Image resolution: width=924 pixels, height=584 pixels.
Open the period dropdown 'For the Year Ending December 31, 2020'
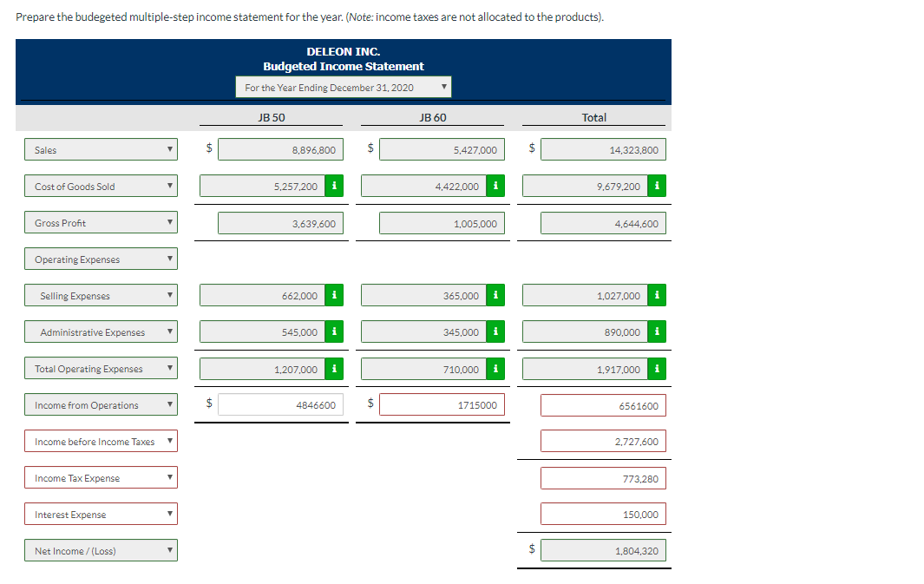[344, 88]
